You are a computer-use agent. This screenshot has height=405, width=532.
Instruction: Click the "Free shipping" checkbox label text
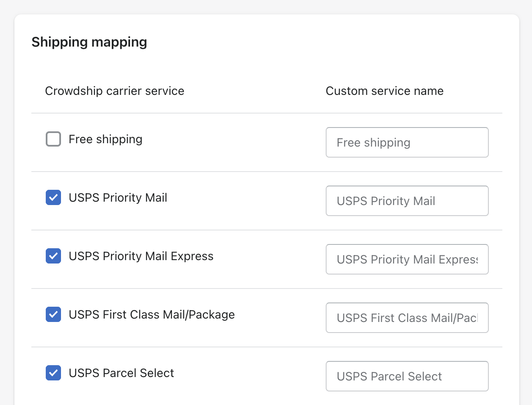105,139
